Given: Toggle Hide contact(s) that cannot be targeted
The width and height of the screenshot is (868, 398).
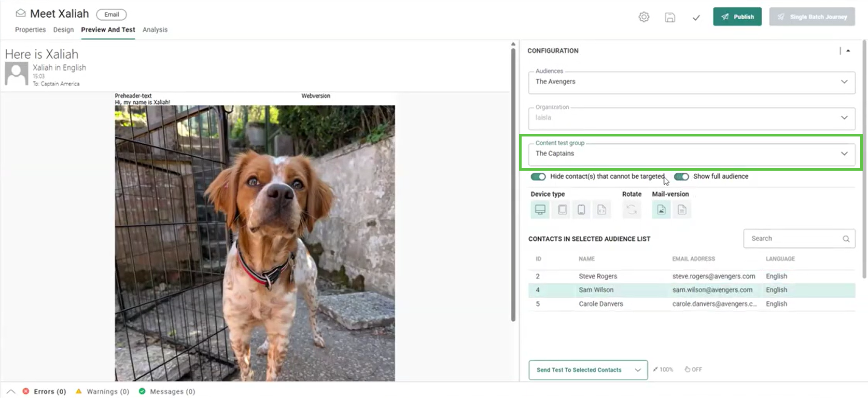Looking at the screenshot, I should tap(538, 176).
